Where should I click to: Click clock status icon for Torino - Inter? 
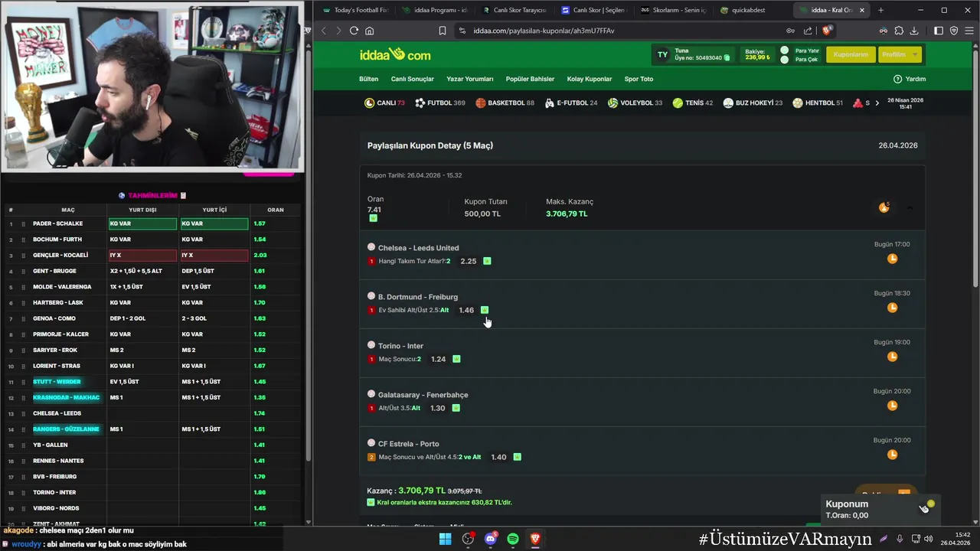[x=892, y=357]
